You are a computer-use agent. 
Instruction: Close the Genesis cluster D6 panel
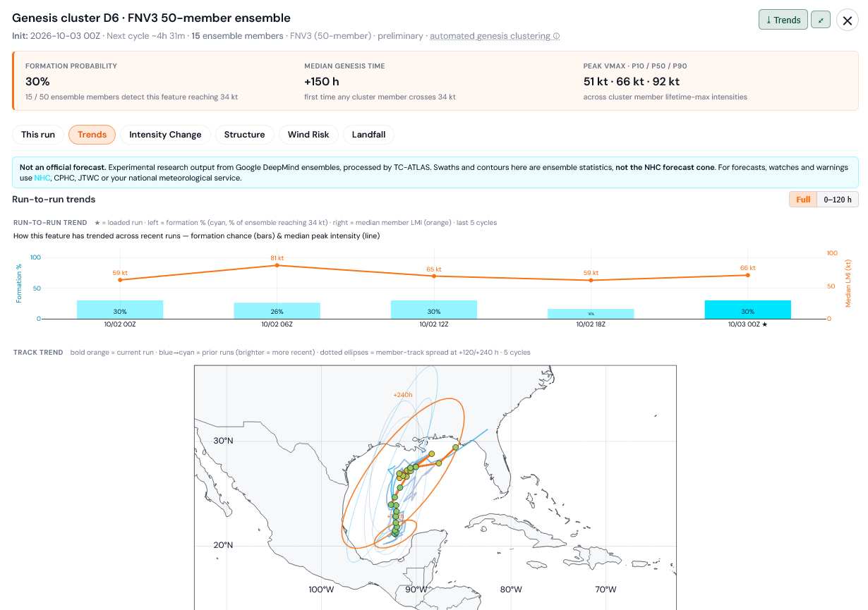tap(848, 20)
